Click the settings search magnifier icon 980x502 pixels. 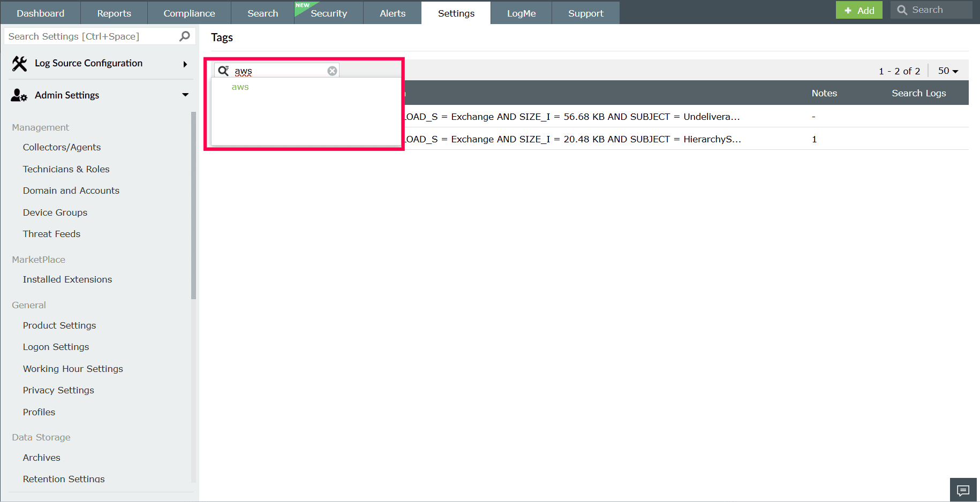pyautogui.click(x=185, y=36)
